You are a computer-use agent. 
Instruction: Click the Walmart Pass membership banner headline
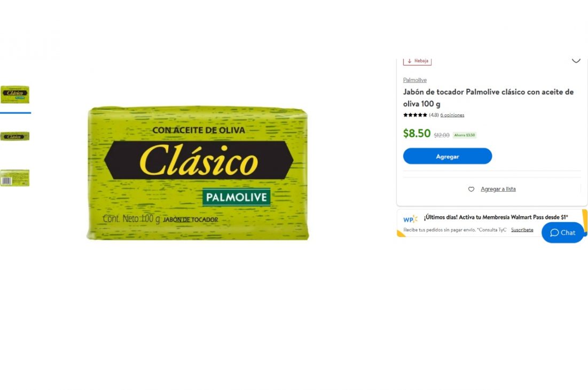pyautogui.click(x=496, y=217)
